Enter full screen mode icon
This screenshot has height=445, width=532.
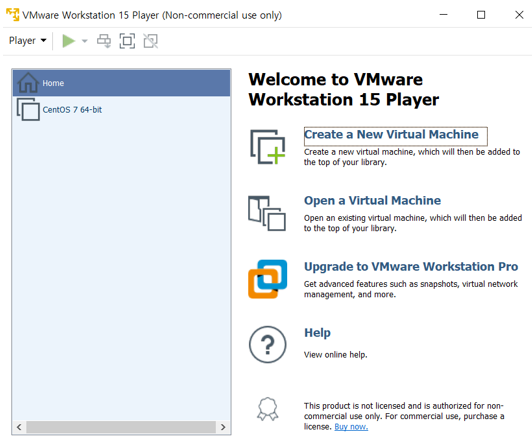127,41
